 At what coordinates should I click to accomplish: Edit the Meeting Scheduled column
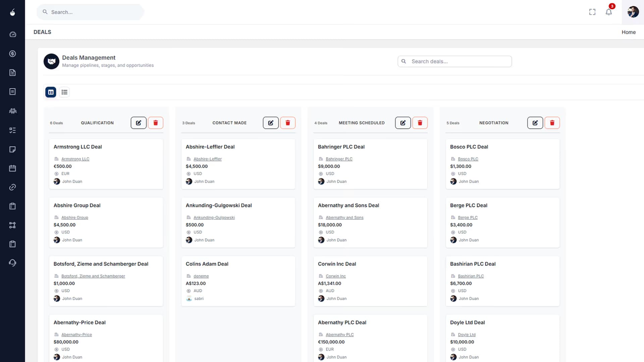[x=403, y=123]
